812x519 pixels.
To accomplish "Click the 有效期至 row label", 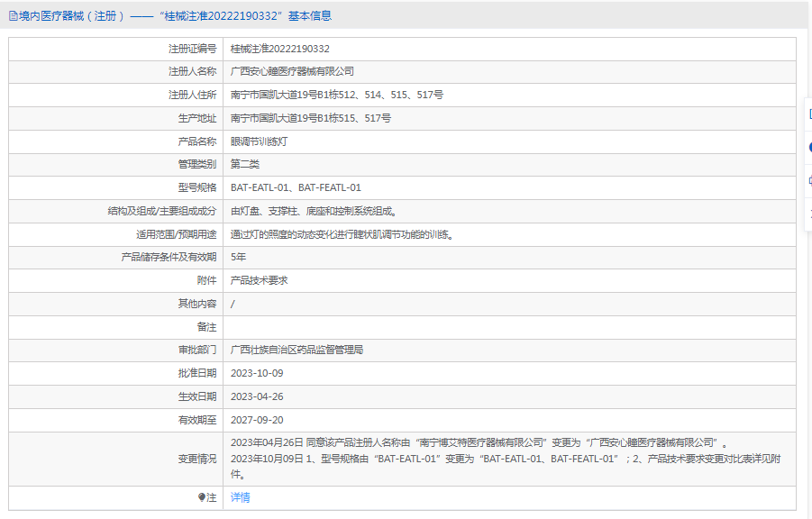I will 196,420.
